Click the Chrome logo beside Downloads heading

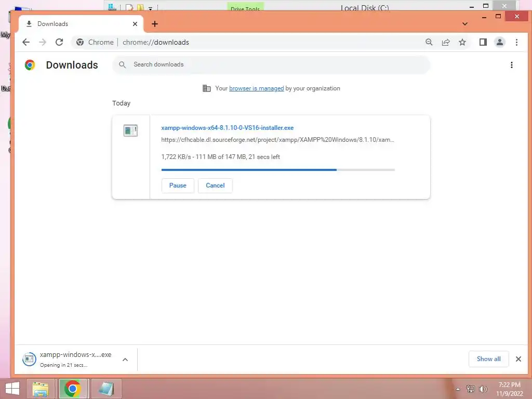click(x=30, y=65)
